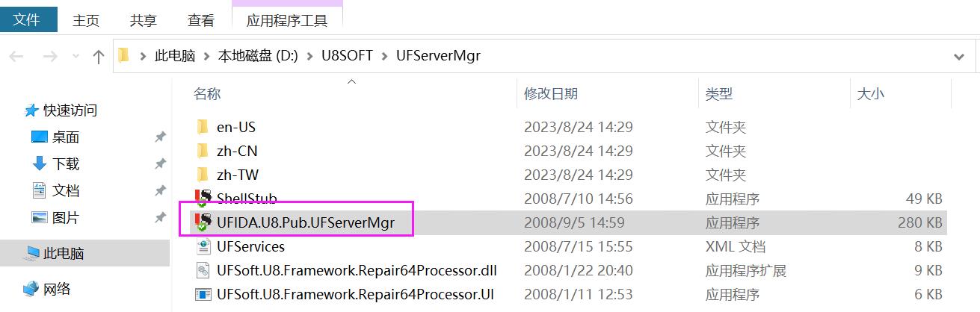This screenshot has width=980, height=312.
Task: Switch to the 查看 ribbon tab
Action: click(x=200, y=21)
